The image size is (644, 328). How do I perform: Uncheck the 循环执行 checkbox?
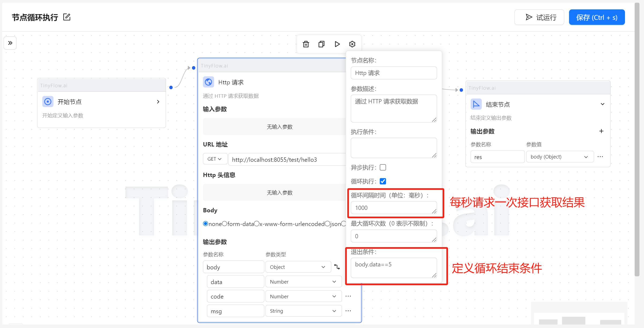point(383,182)
